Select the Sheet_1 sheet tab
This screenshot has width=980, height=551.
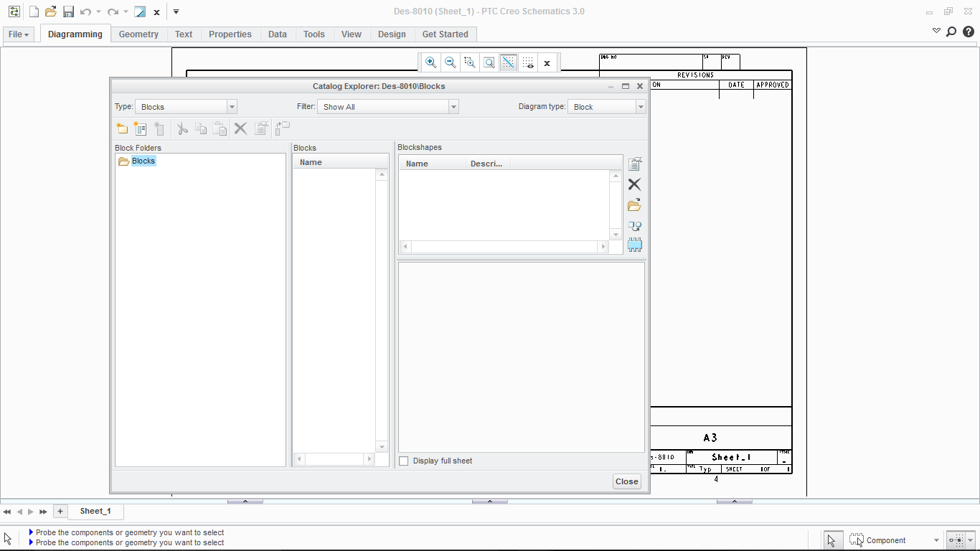pos(95,511)
